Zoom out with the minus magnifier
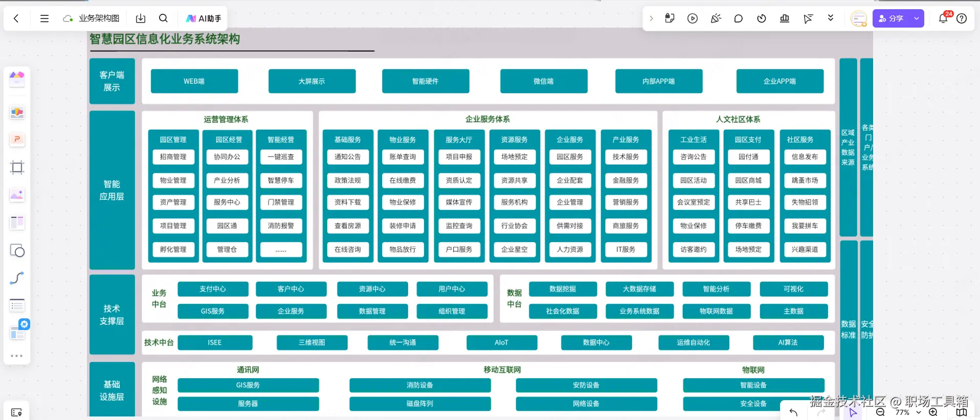The height and width of the screenshot is (420, 980). pos(880,412)
